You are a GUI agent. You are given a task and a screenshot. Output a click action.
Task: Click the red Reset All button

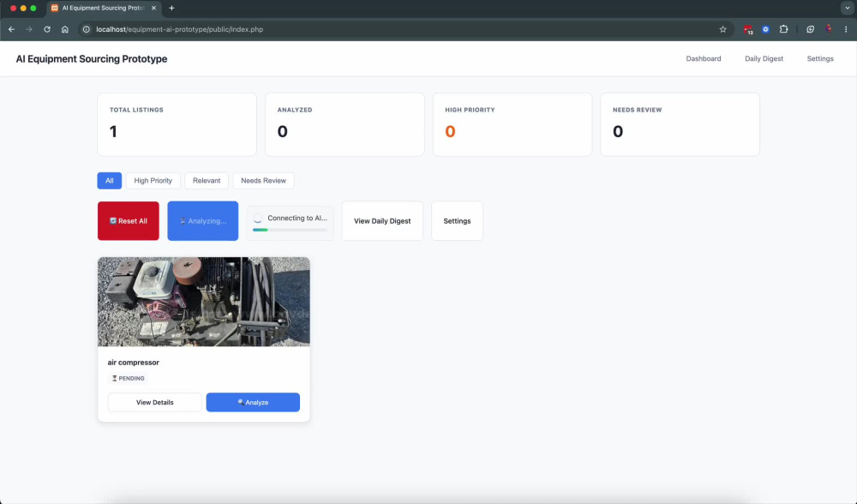pyautogui.click(x=129, y=221)
